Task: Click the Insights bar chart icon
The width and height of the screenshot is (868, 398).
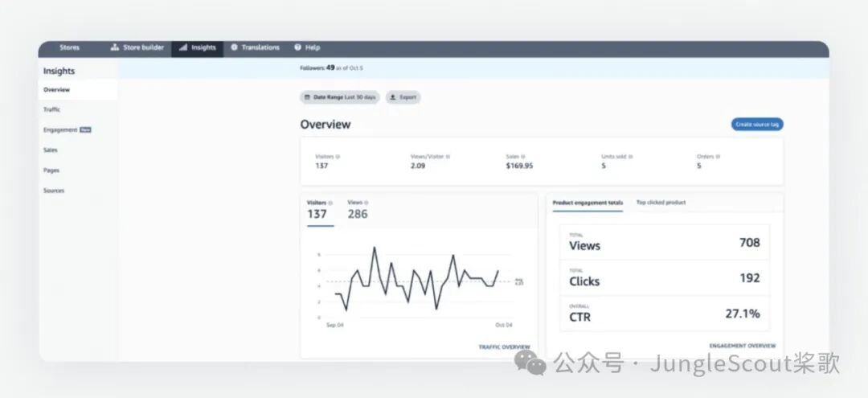Action: (182, 47)
